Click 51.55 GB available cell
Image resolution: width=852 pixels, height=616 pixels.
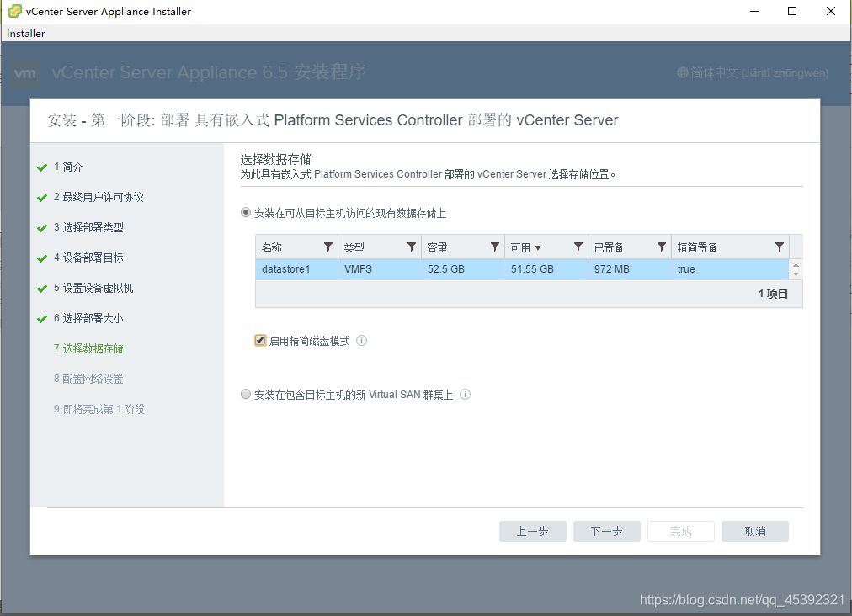coord(546,269)
